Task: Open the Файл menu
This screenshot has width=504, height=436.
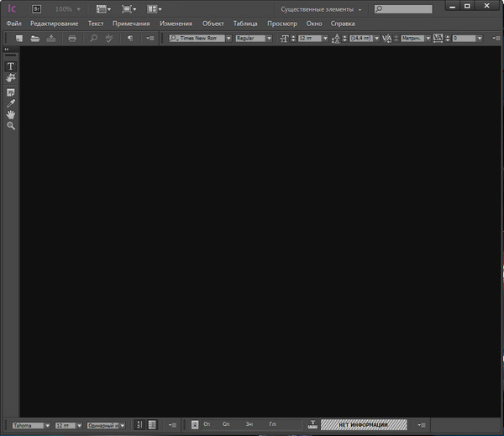Action: tap(13, 24)
